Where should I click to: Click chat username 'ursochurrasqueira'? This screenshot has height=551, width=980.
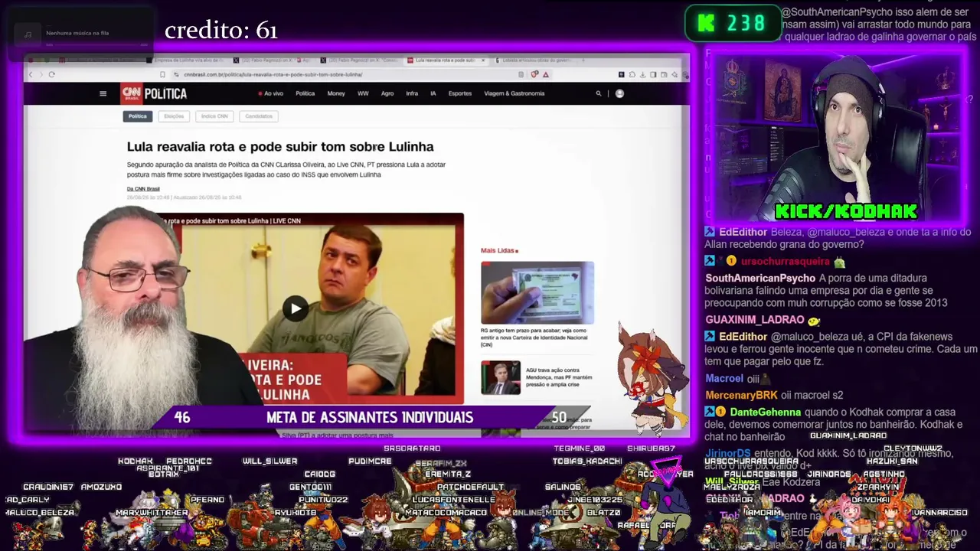[x=785, y=261]
